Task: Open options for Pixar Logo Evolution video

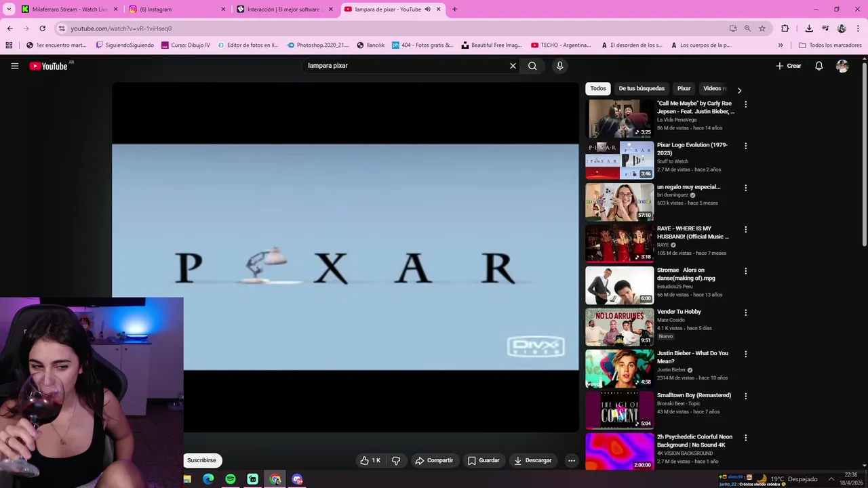Action: point(745,146)
